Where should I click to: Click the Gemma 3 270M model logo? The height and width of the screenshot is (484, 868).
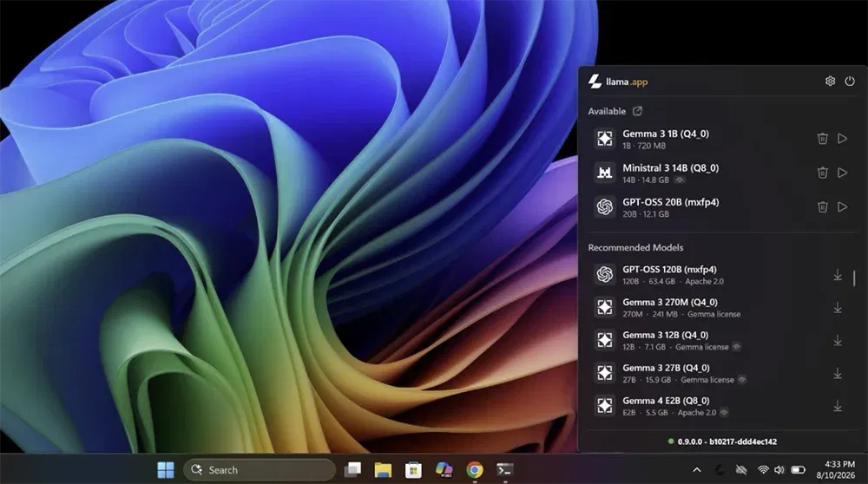(604, 307)
